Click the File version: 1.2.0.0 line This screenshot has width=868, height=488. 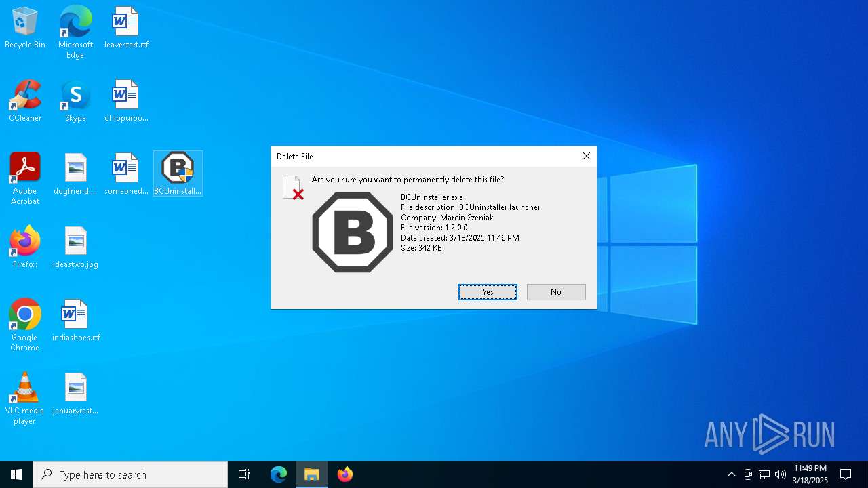(x=434, y=228)
